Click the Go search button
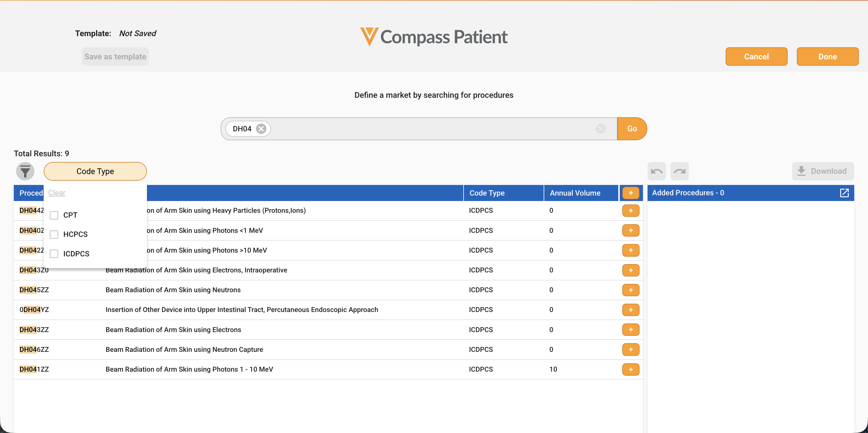868x433 pixels. [x=632, y=129]
